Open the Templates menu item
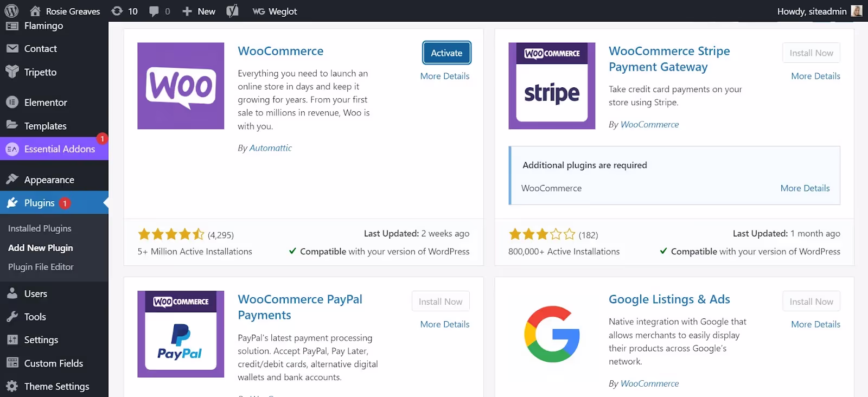 pos(46,126)
